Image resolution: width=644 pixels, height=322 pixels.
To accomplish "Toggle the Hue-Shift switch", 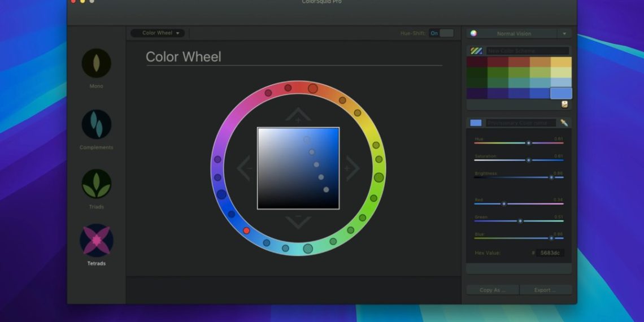I will click(x=441, y=33).
